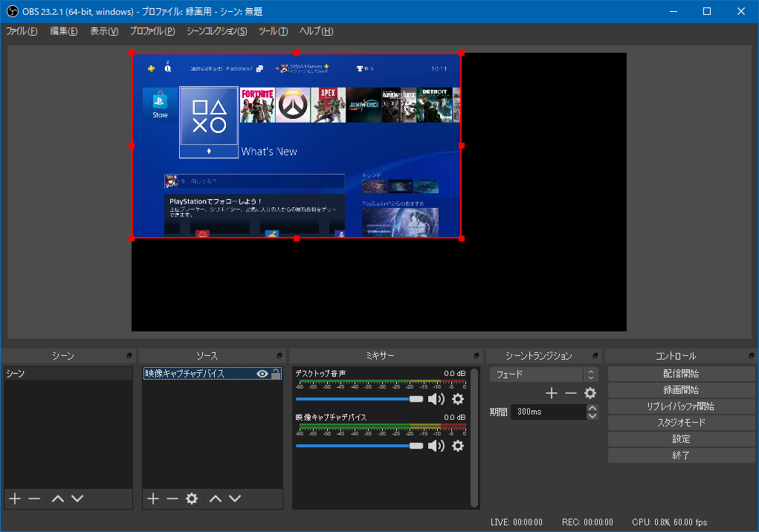
Task: Open the 表示 menu
Action: point(104,31)
